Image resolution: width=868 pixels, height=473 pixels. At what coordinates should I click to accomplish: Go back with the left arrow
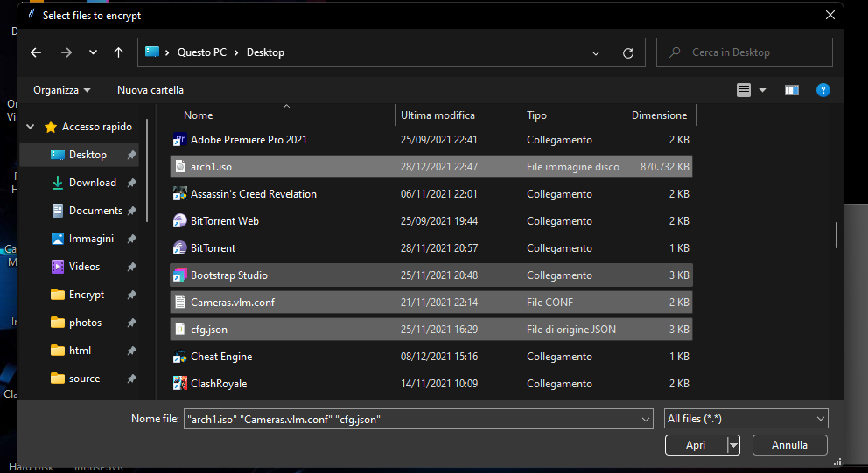coord(36,52)
